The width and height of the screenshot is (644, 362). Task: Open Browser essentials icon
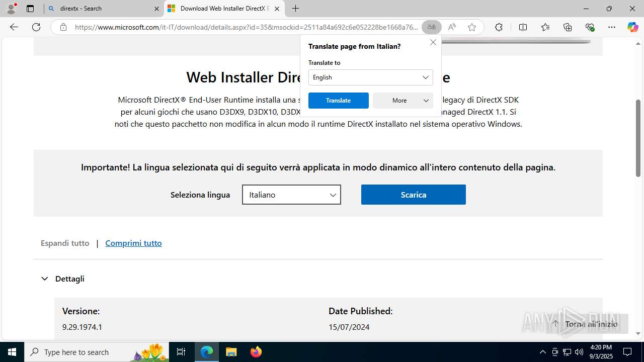(590, 27)
